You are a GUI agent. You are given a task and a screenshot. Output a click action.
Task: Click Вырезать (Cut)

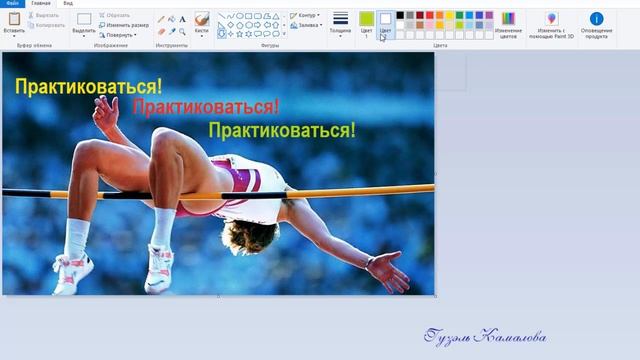tap(43, 15)
